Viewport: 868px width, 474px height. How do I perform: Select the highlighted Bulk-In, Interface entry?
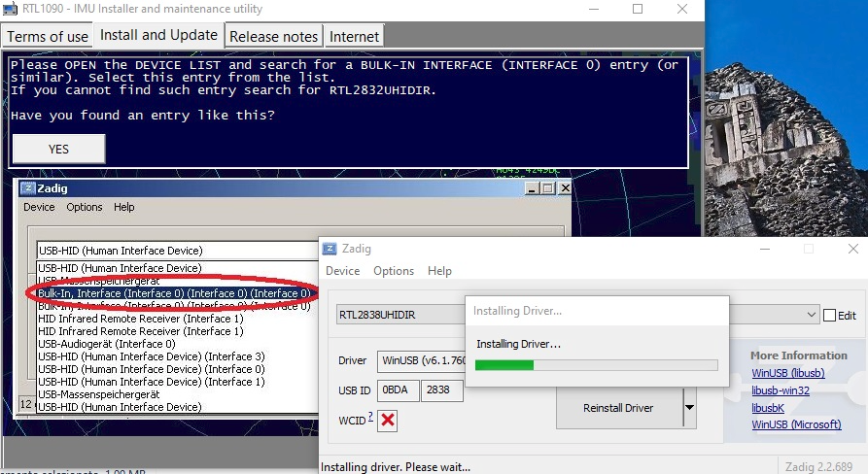pyautogui.click(x=174, y=293)
